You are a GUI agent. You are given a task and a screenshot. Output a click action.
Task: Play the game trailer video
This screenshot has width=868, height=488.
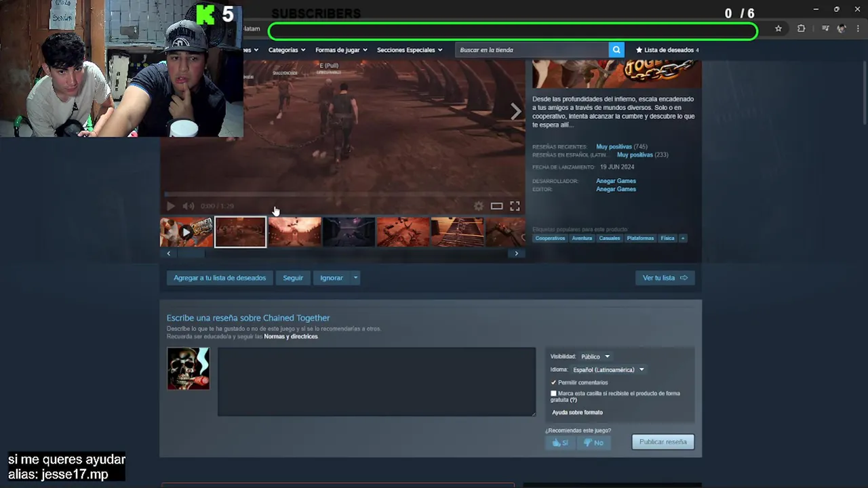(170, 206)
